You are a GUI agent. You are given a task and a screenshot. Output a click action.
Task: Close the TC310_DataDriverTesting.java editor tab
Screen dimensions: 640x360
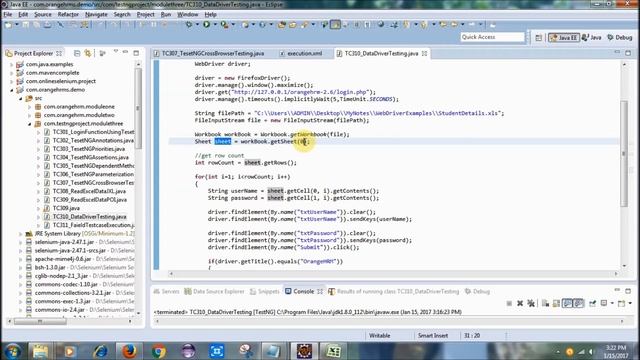[x=424, y=53]
